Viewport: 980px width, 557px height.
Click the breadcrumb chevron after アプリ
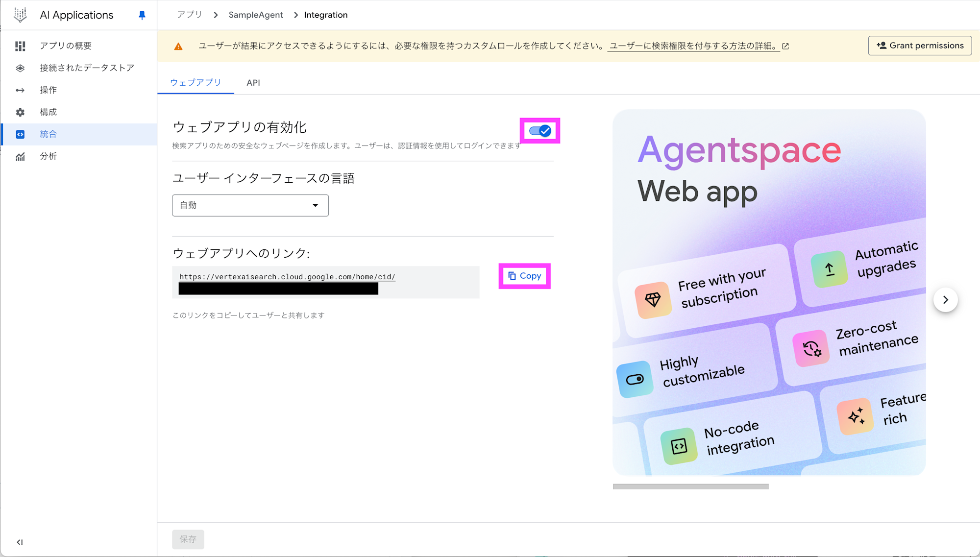(x=216, y=15)
